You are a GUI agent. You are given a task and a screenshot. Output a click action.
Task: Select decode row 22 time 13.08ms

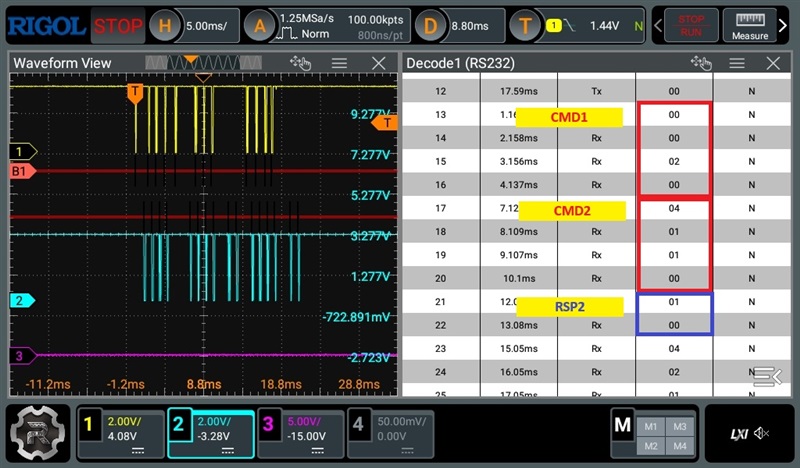[596, 326]
